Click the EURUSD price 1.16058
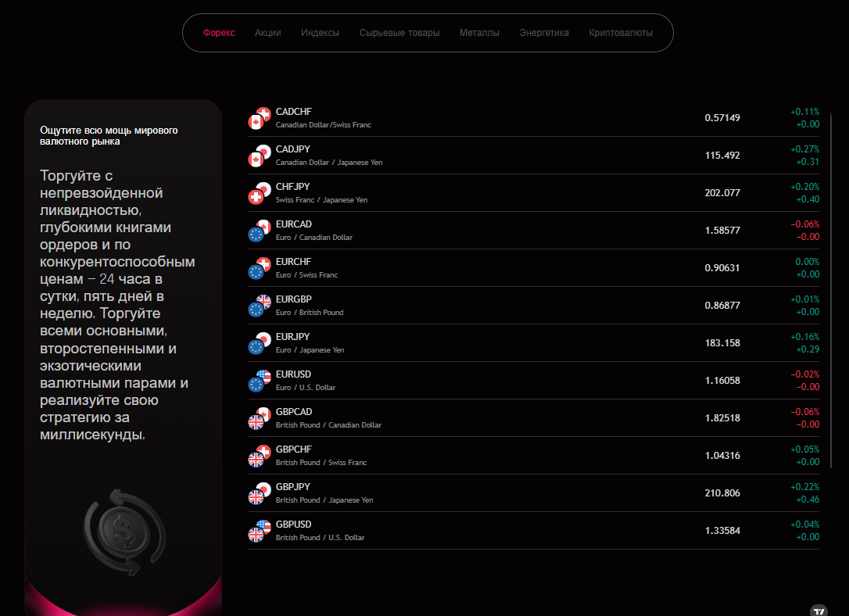 tap(722, 381)
